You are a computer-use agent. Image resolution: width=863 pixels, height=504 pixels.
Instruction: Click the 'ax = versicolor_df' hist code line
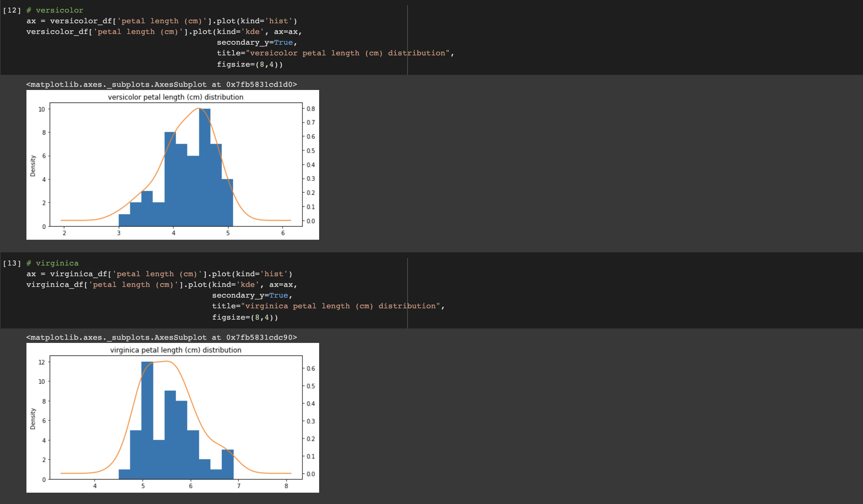pos(162,21)
